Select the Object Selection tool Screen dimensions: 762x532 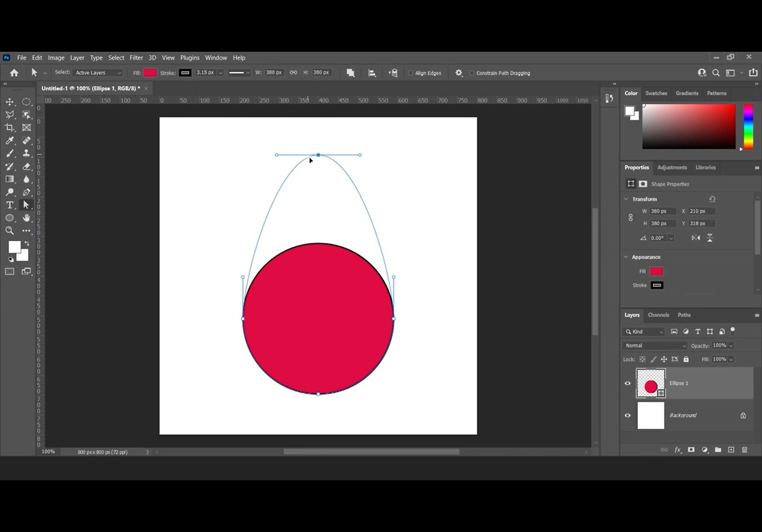pos(26,114)
